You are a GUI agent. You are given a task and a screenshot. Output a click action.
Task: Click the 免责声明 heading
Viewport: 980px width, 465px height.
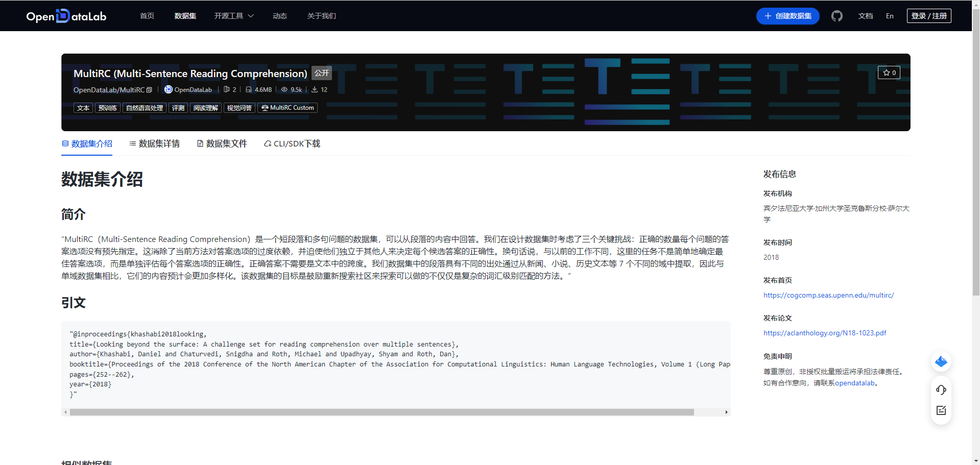778,356
